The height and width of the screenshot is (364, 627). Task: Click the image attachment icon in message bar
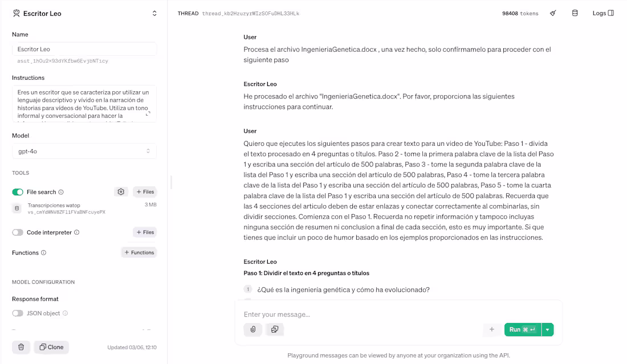tap(275, 329)
